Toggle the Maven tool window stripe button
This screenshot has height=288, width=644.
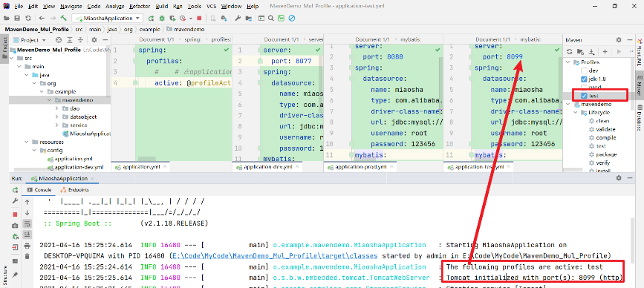click(640, 86)
